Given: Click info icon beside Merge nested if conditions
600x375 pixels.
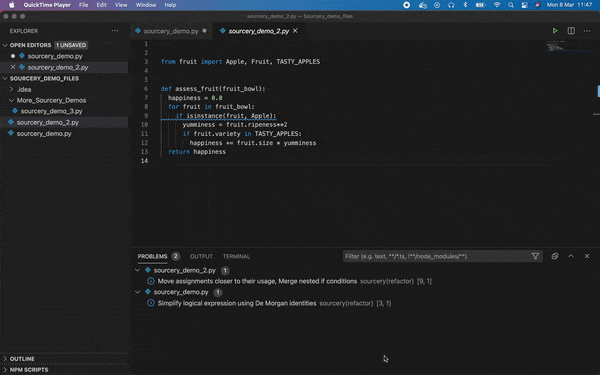Looking at the screenshot, I should [x=151, y=281].
